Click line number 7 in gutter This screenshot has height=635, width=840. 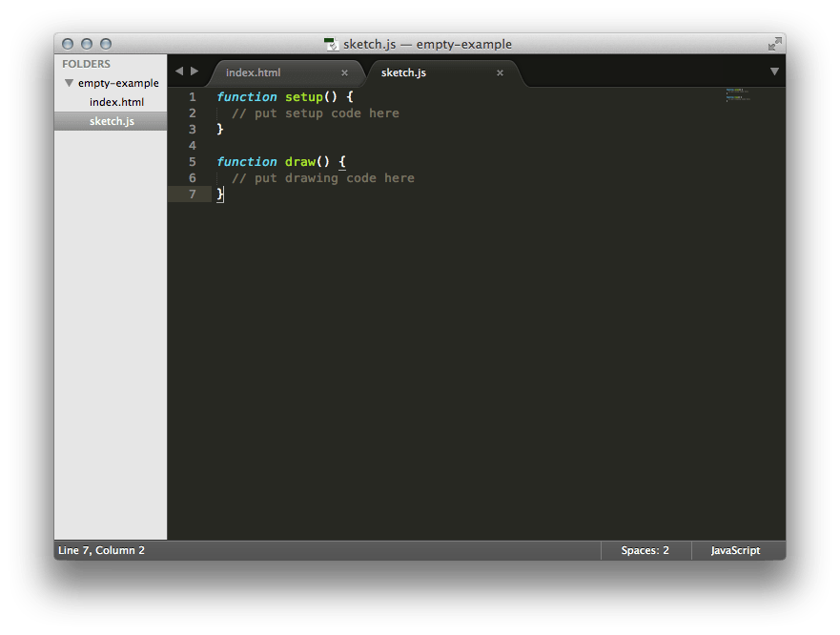pos(193,194)
